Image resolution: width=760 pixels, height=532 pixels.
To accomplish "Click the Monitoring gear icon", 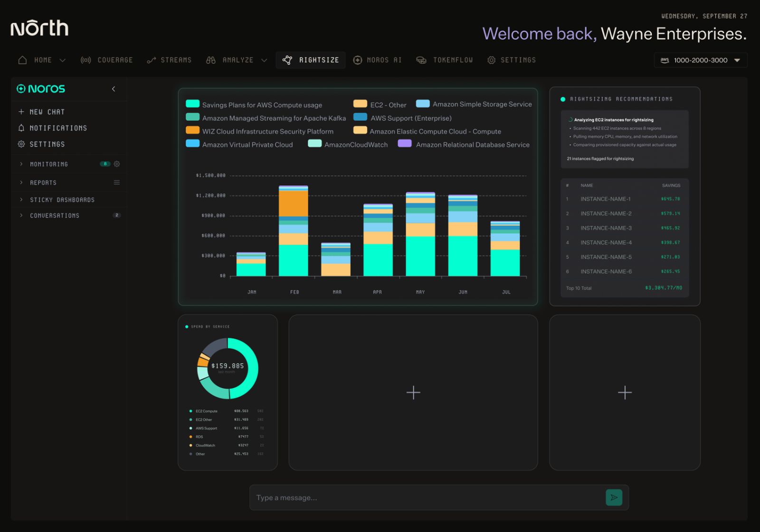I will point(117,164).
